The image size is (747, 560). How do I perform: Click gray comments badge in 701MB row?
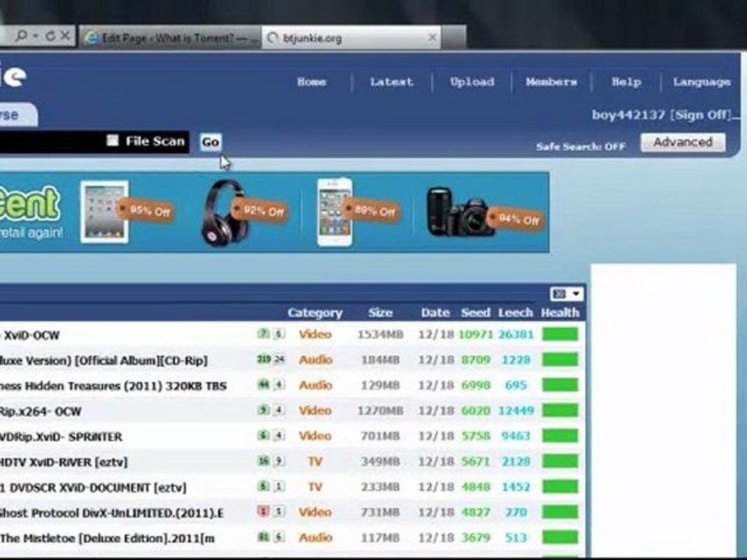pos(279,436)
